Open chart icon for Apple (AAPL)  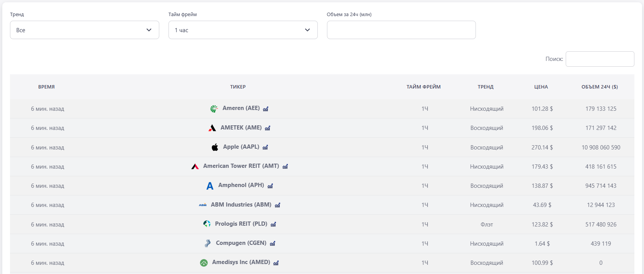[x=265, y=147]
